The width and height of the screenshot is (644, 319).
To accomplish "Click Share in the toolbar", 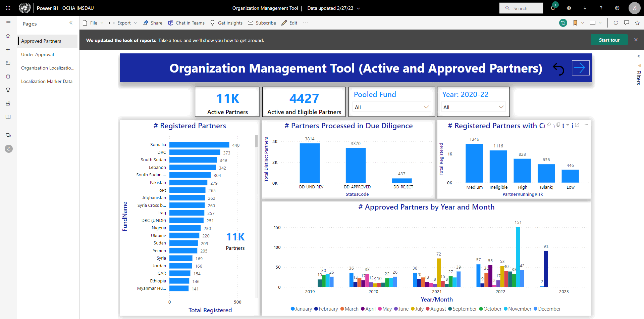I will 153,23.
